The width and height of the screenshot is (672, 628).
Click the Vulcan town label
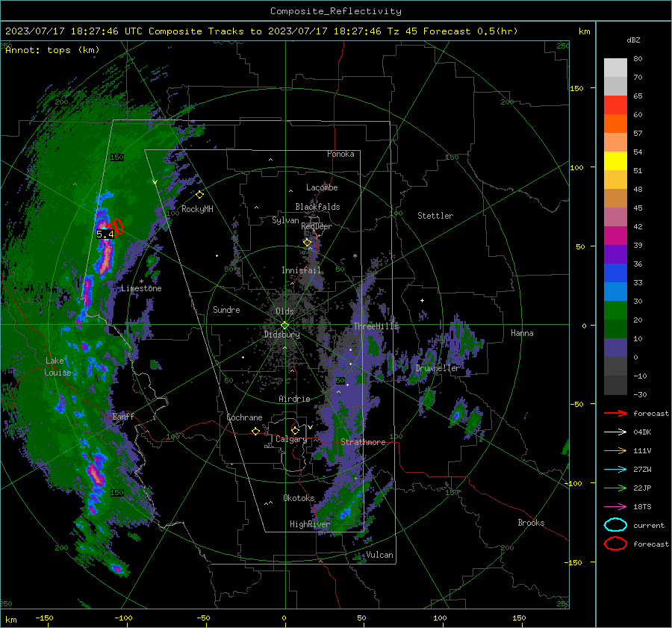(380, 555)
